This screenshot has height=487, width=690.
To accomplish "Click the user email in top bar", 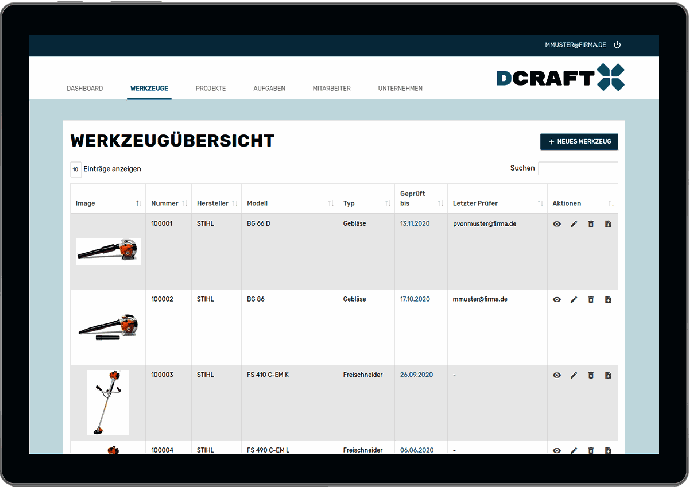I will pyautogui.click(x=575, y=45).
